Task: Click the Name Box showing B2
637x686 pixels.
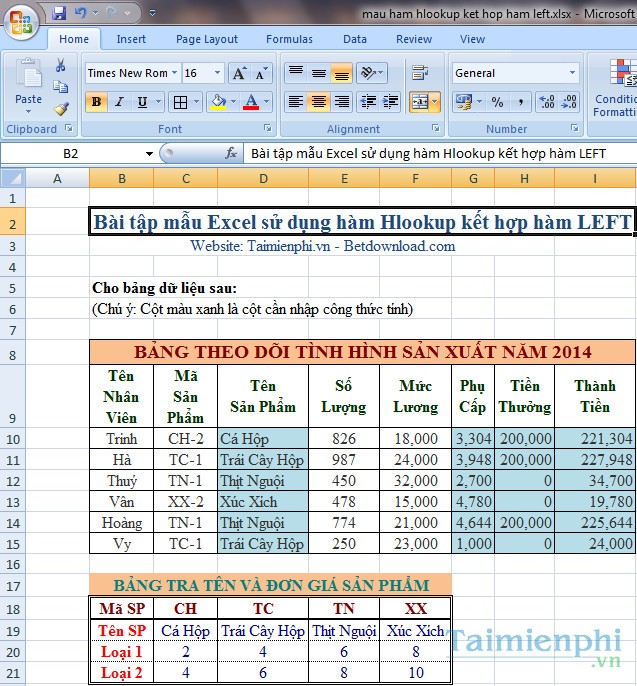Action: 71,154
